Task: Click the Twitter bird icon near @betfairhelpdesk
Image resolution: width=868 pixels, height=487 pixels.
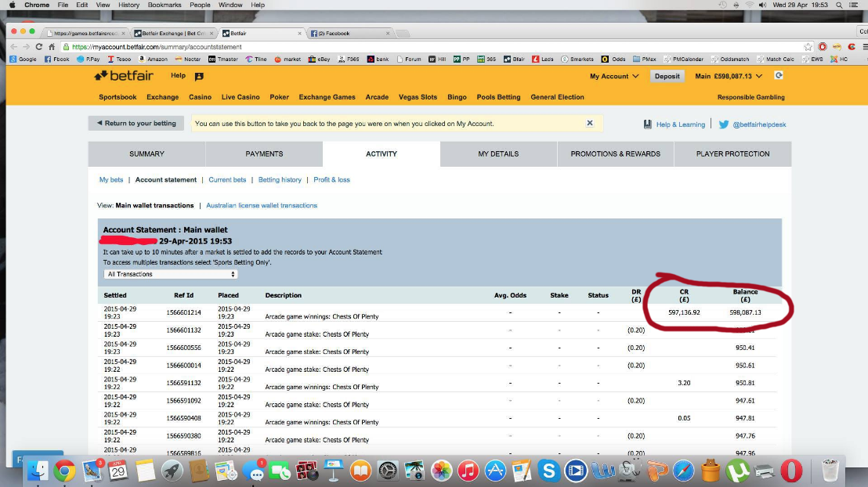Action: point(724,124)
